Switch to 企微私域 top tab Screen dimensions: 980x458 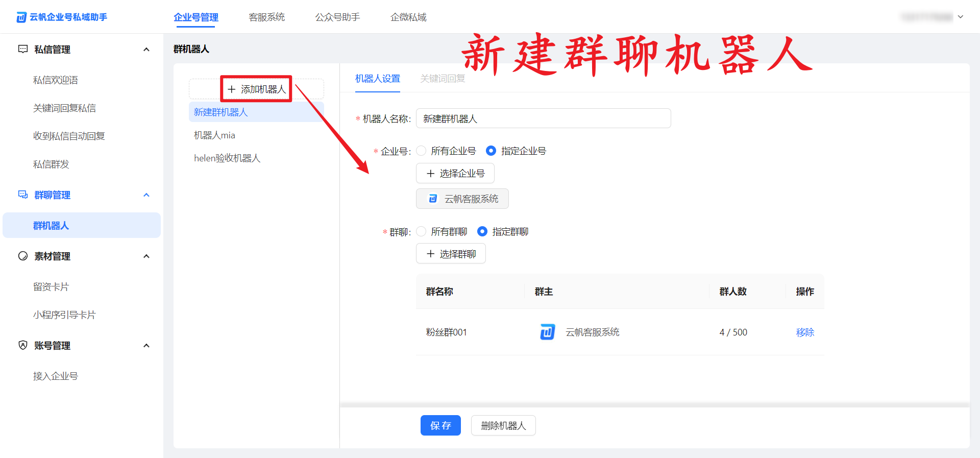(x=408, y=17)
